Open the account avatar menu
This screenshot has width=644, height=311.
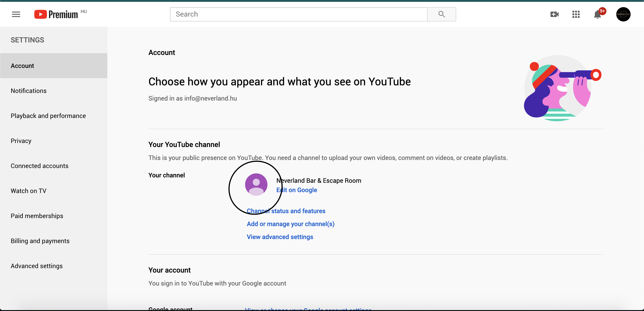click(x=623, y=14)
